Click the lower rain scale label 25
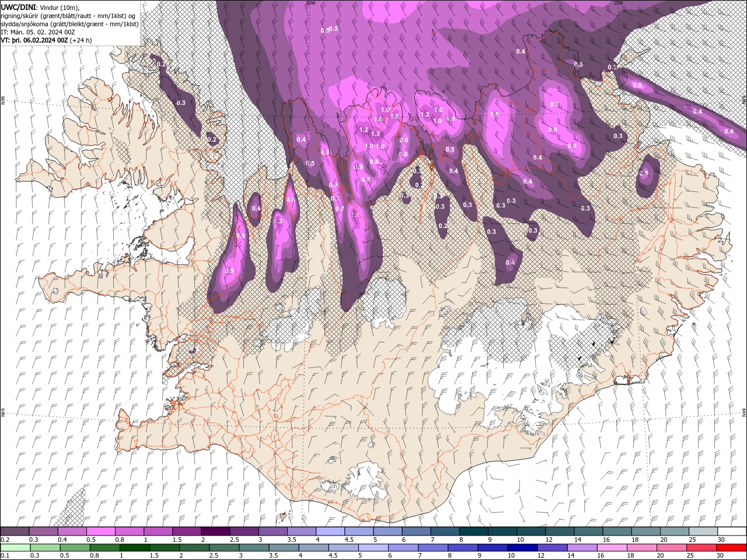This screenshot has width=747, height=560. pos(690,555)
